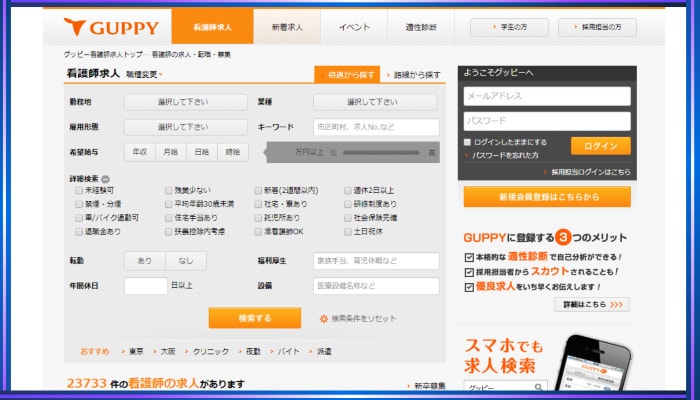This screenshot has width=700, height=400.
Task: Click the パスワード login field
Action: [547, 121]
